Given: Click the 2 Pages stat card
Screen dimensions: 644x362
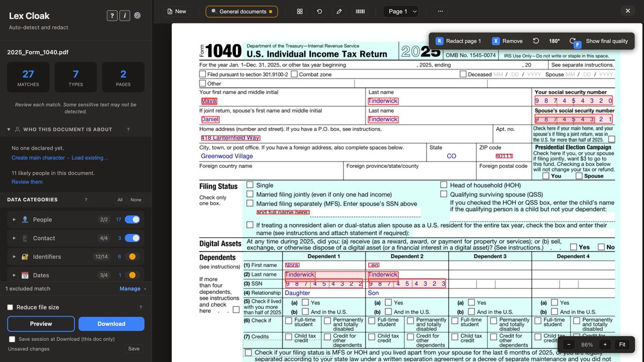Looking at the screenshot, I should 123,77.
